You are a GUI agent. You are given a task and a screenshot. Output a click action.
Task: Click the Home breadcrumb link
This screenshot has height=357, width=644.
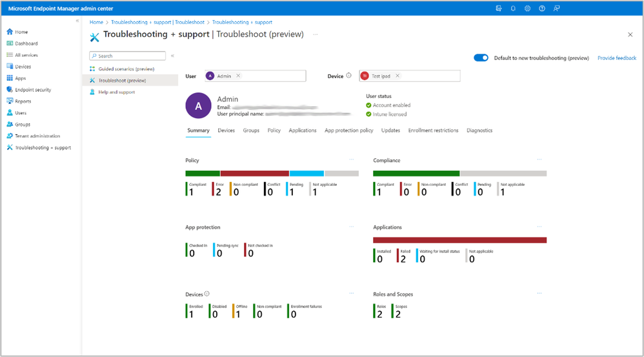pos(97,22)
